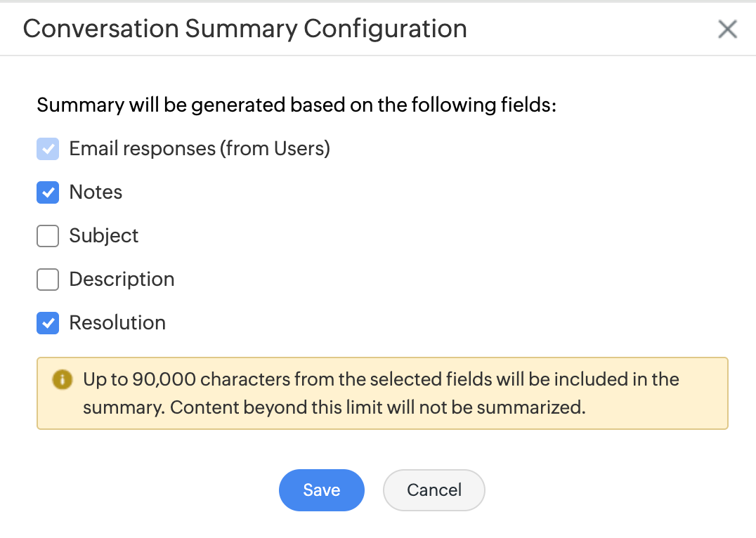
Task: Toggle the greyed Email responses checkbox
Action: coord(48,149)
